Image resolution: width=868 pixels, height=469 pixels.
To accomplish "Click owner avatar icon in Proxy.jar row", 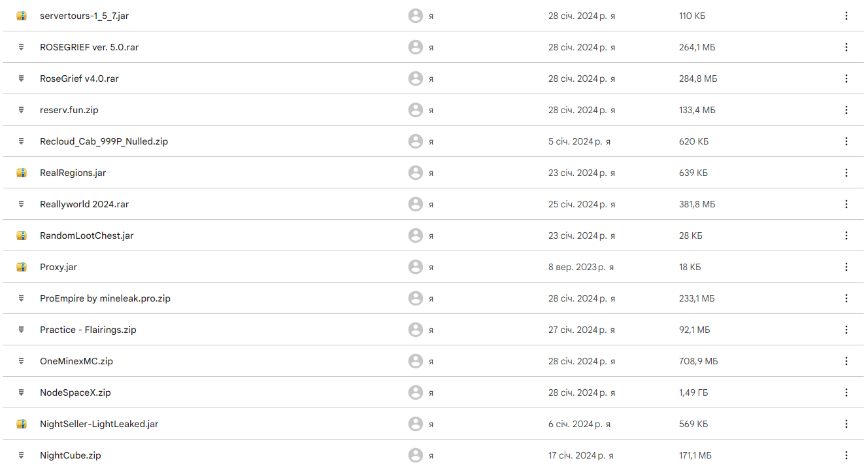I will pyautogui.click(x=416, y=267).
